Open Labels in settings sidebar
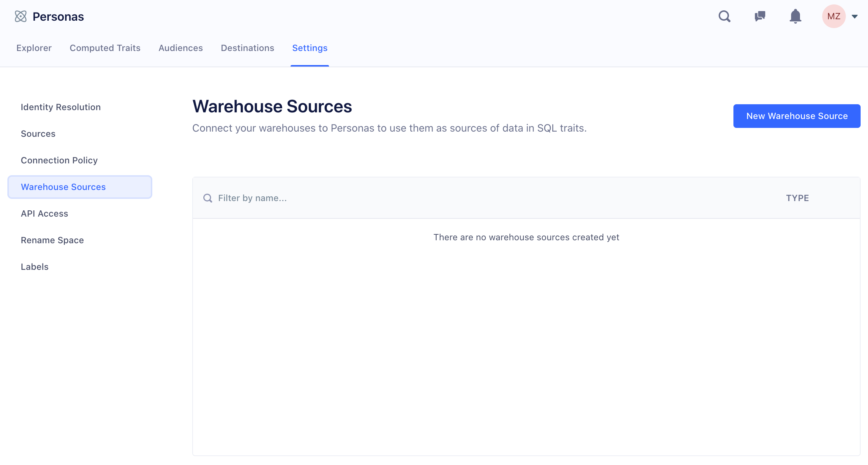Viewport: 868px width, 465px height. pos(34,267)
